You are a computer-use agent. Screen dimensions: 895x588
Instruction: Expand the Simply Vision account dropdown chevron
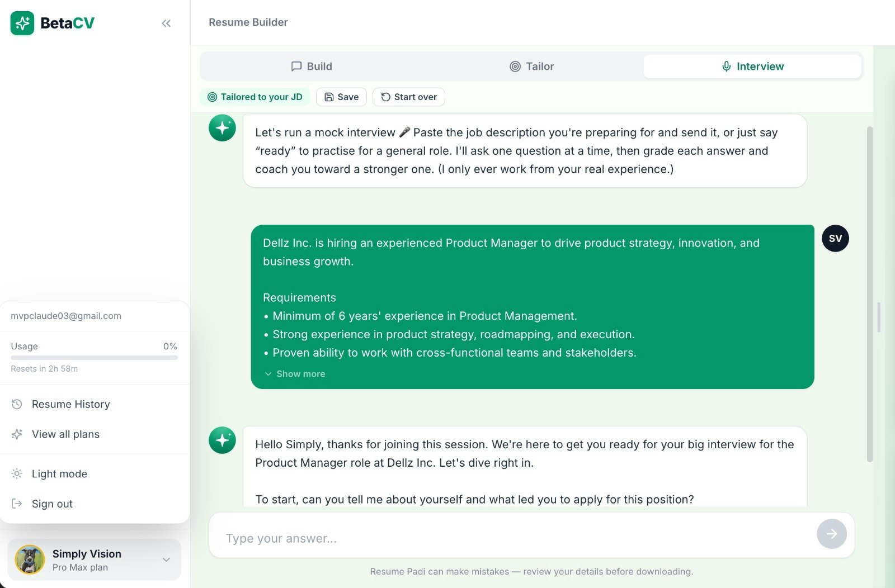[166, 559]
